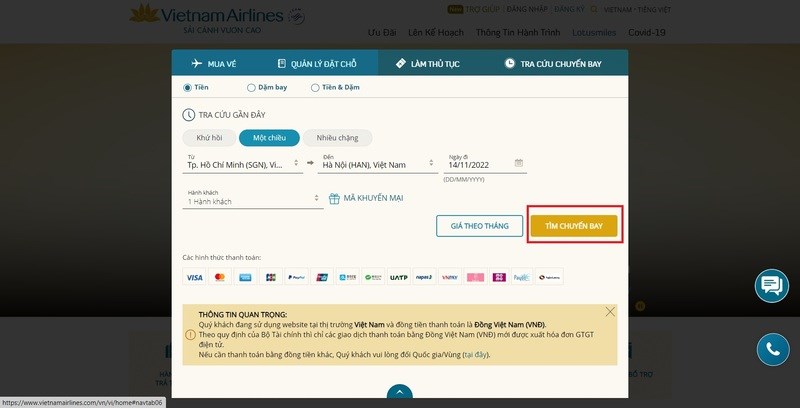Image resolution: width=800 pixels, height=408 pixels.
Task: Click the Tra cứu gần đây heading
Action: 232,115
